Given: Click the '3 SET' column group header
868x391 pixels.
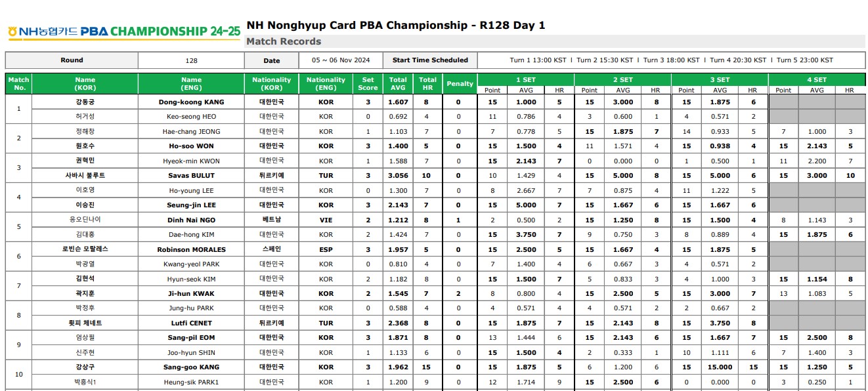Looking at the screenshot, I should pos(720,79).
